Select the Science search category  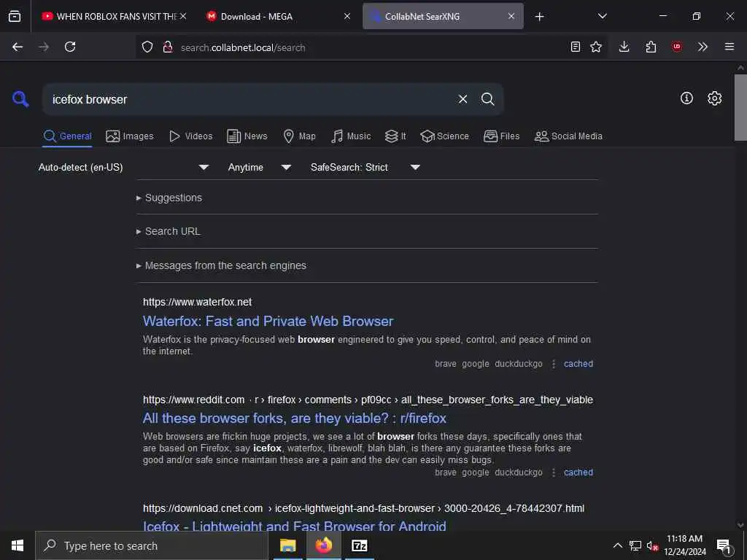click(x=444, y=136)
